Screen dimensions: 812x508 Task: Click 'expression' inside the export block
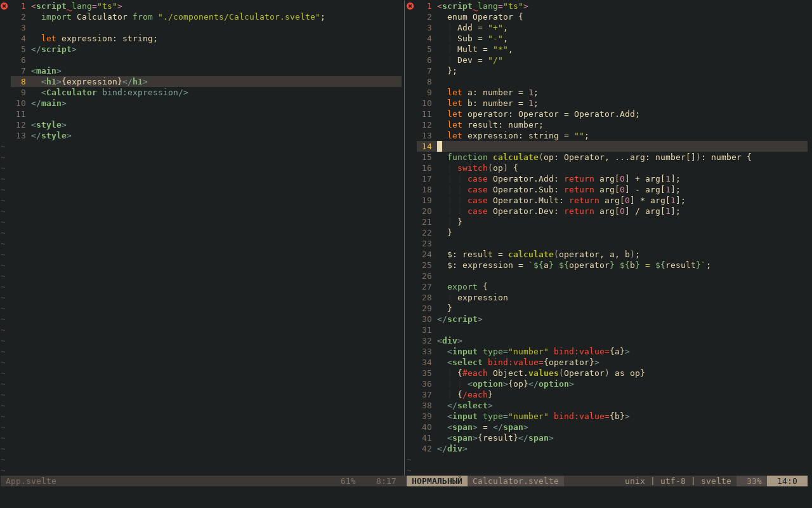[x=483, y=297]
